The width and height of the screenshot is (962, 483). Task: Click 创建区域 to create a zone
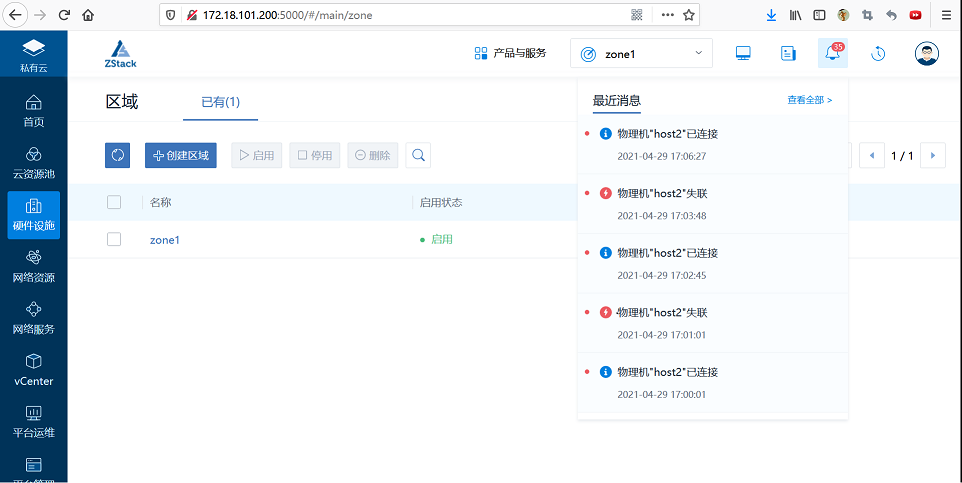181,155
